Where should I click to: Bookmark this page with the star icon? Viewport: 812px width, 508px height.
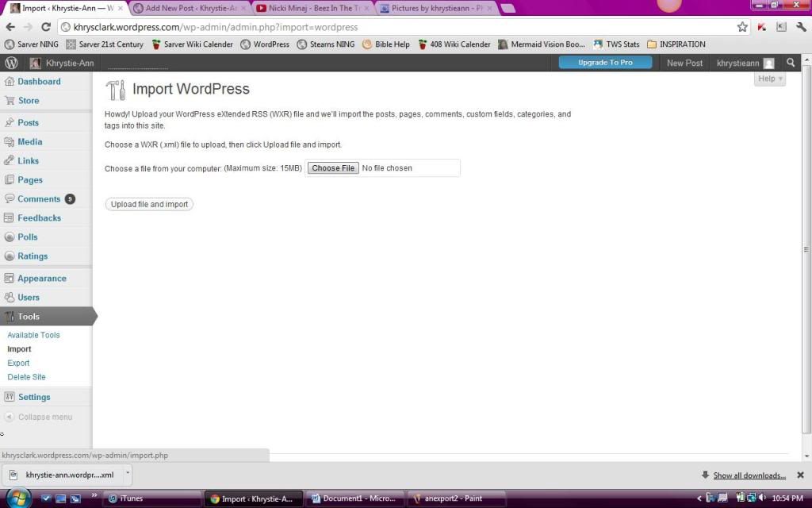742,27
